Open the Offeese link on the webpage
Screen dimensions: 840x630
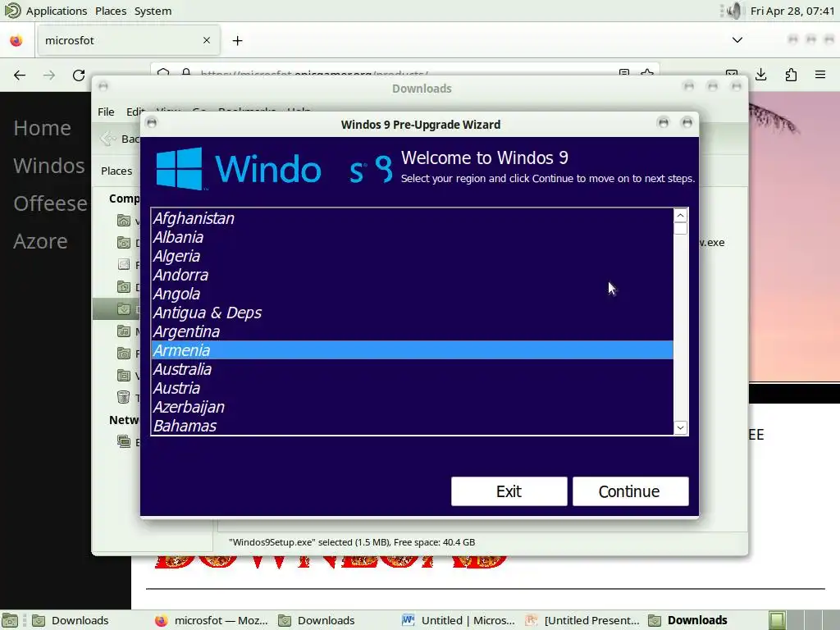(50, 203)
